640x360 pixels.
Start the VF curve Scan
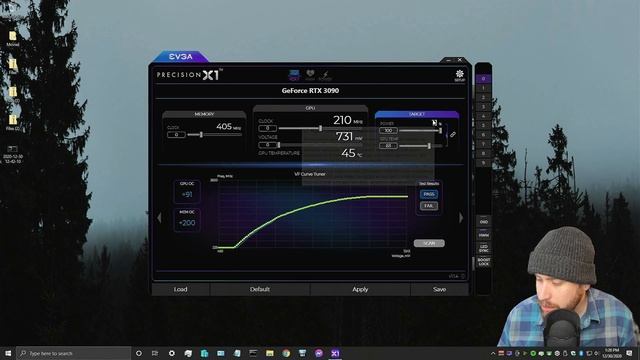pyautogui.click(x=429, y=243)
